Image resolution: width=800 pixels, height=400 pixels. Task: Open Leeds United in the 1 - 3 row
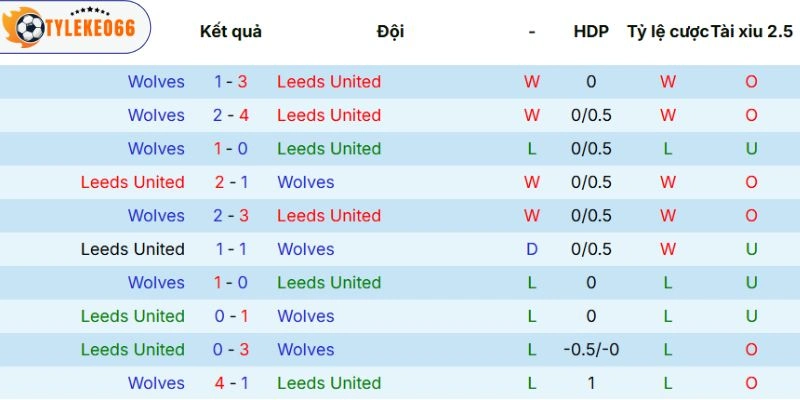coord(329,82)
